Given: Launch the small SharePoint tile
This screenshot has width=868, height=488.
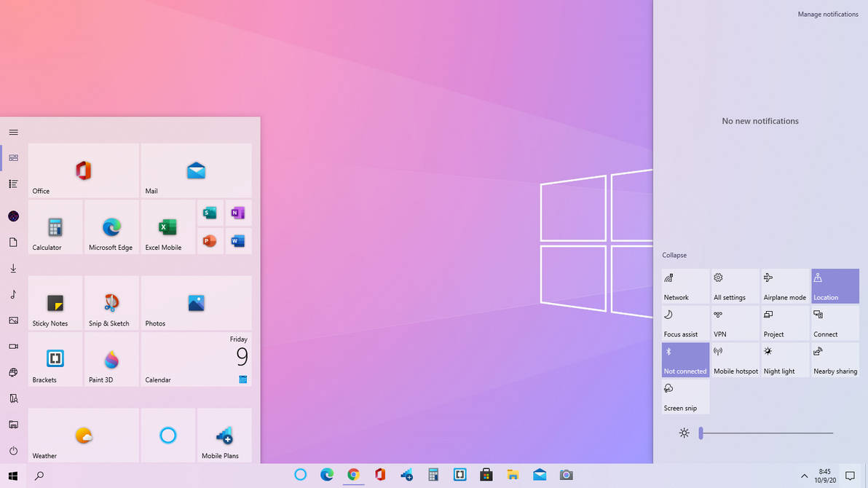Looking at the screenshot, I should click(x=210, y=213).
